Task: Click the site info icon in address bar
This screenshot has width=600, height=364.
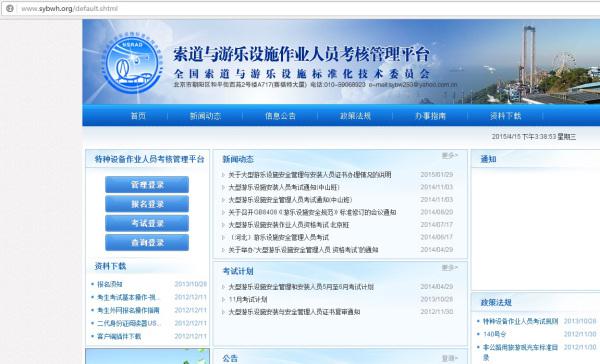Action: tap(10, 8)
